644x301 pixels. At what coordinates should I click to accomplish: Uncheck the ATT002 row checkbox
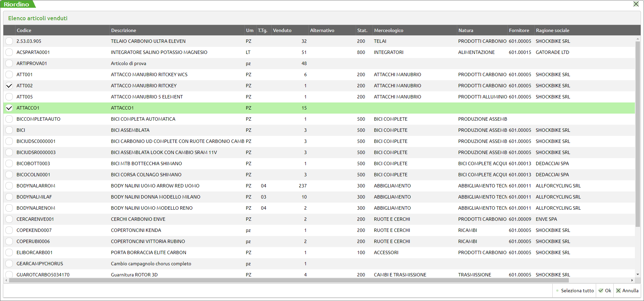click(9, 86)
